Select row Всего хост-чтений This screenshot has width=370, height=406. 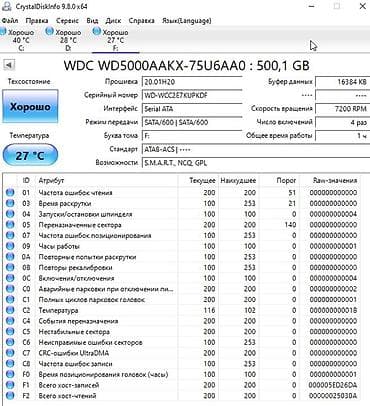click(182, 396)
